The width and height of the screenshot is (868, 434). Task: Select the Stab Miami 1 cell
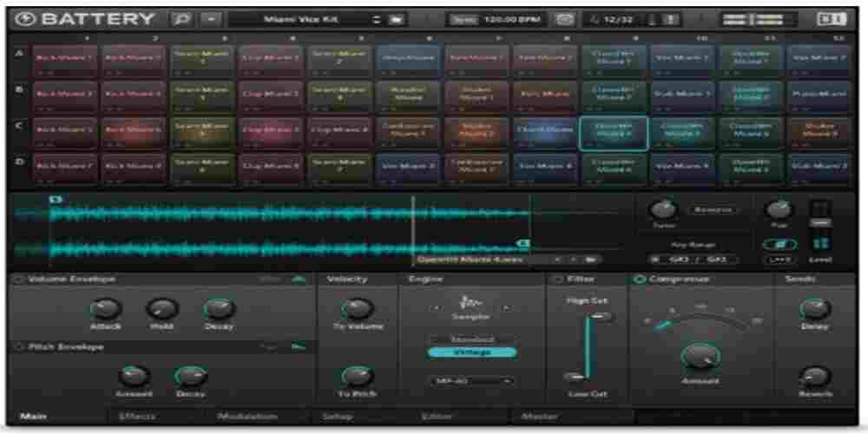[x=682, y=97]
